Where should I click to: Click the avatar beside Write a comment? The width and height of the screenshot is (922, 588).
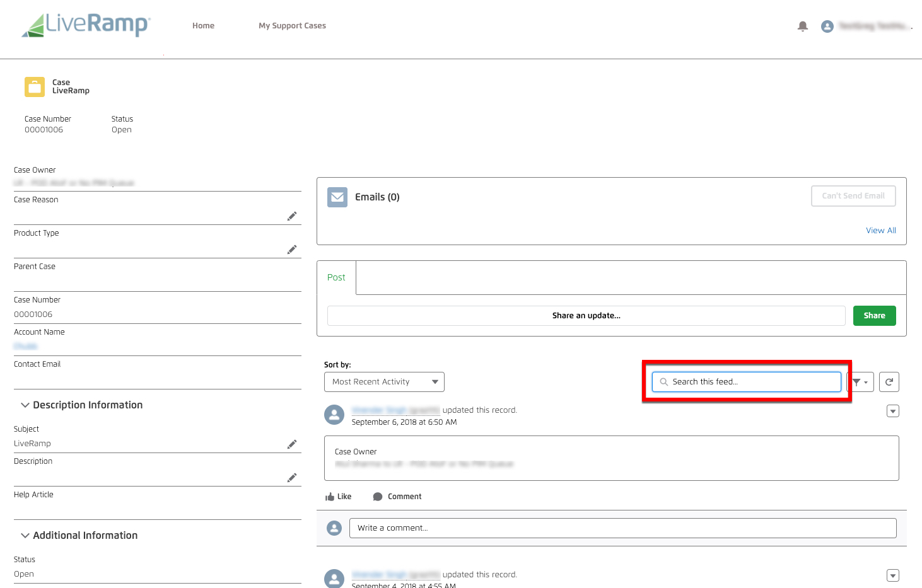tap(334, 528)
